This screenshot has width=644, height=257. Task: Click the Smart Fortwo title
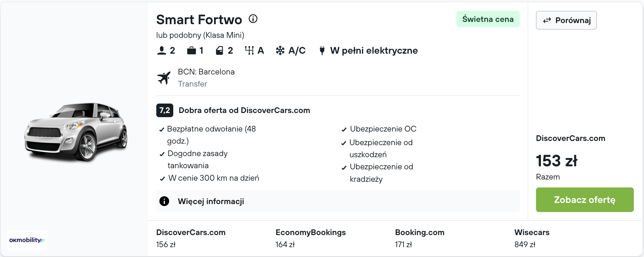pos(199,20)
